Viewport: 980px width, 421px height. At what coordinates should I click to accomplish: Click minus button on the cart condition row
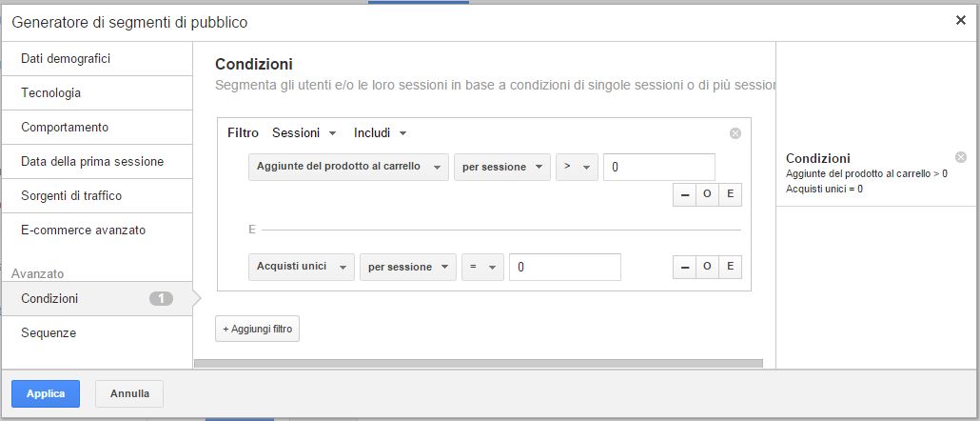coord(684,195)
